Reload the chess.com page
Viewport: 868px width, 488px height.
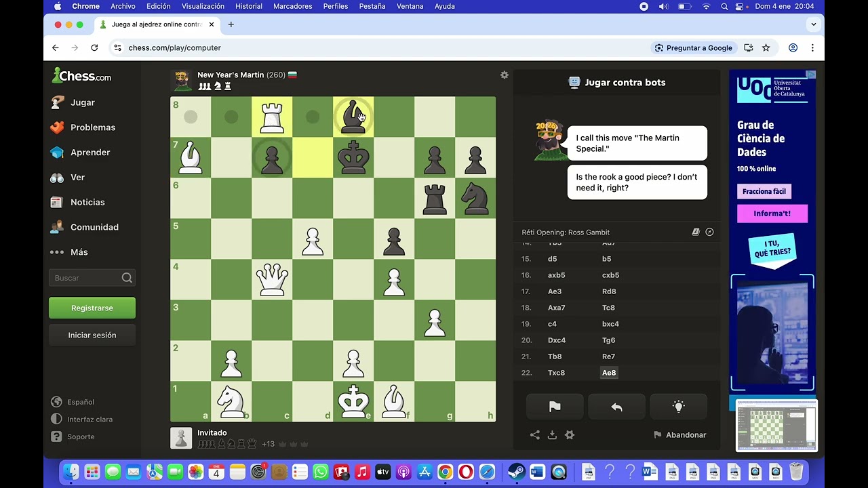[94, 47]
